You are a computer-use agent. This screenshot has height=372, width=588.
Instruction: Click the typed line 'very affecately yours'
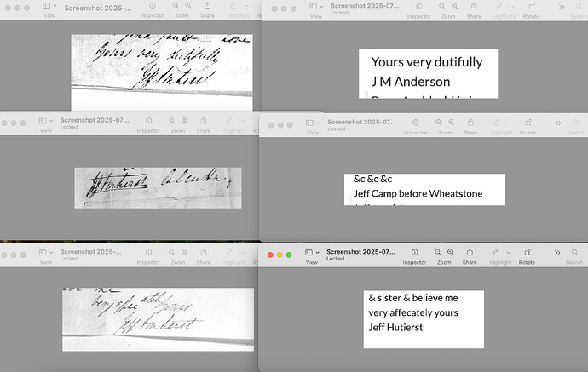pos(413,312)
